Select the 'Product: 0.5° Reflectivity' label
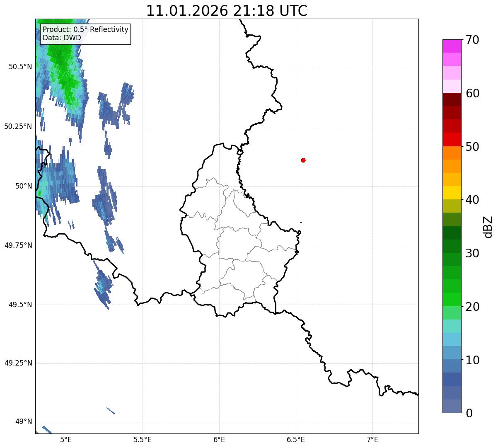The width and height of the screenshot is (498, 448). (x=85, y=30)
